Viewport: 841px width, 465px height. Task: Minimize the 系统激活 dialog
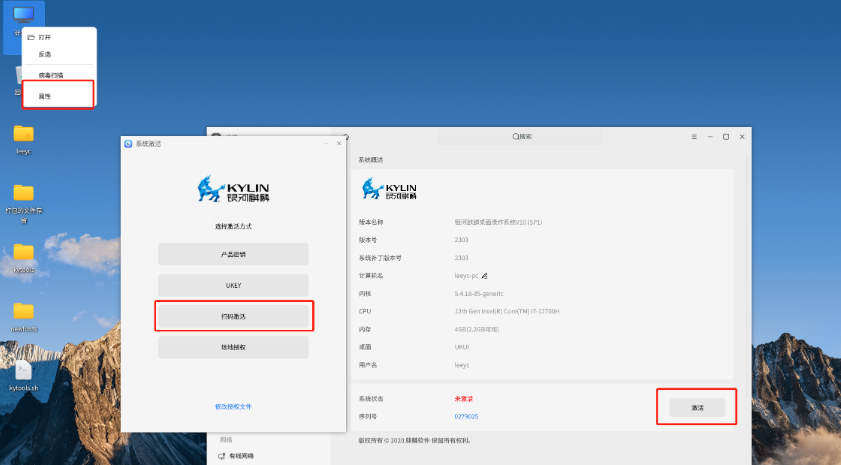coord(326,143)
